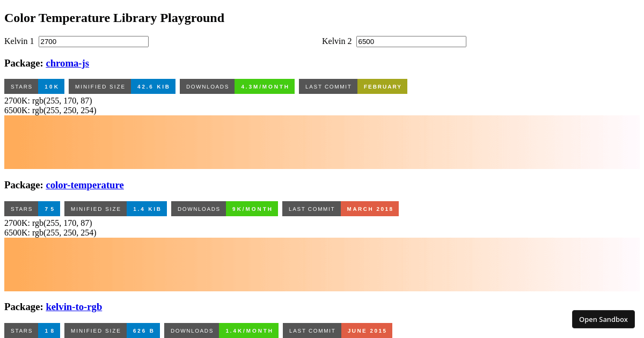644x338 pixels.
Task: Click the color-temperature stars 75 badge
Action: pos(32,209)
